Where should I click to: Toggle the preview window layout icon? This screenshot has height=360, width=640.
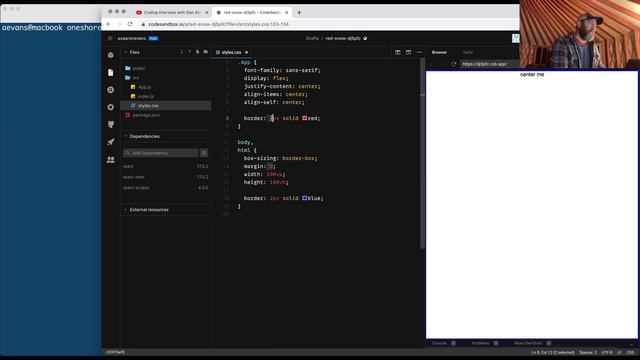coord(408,52)
